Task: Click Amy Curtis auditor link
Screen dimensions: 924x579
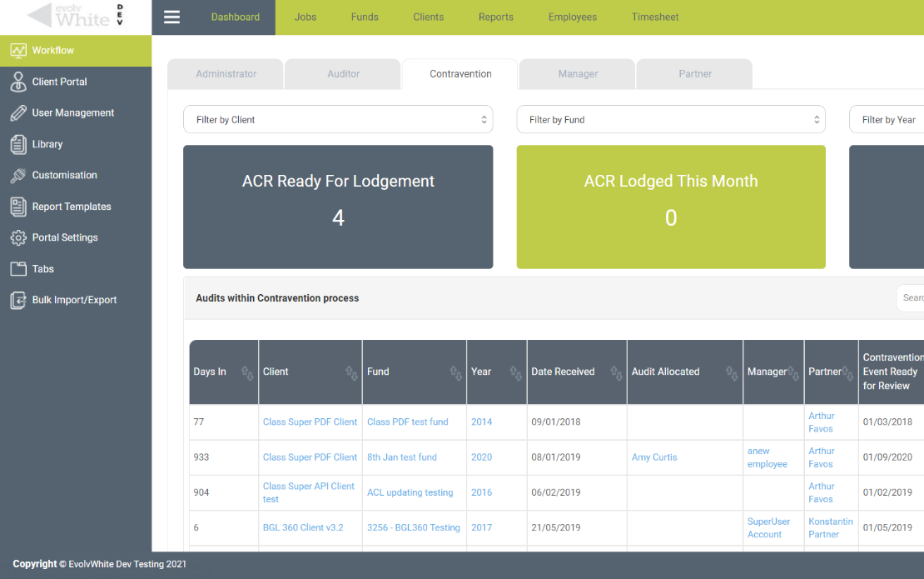Action: click(x=654, y=457)
